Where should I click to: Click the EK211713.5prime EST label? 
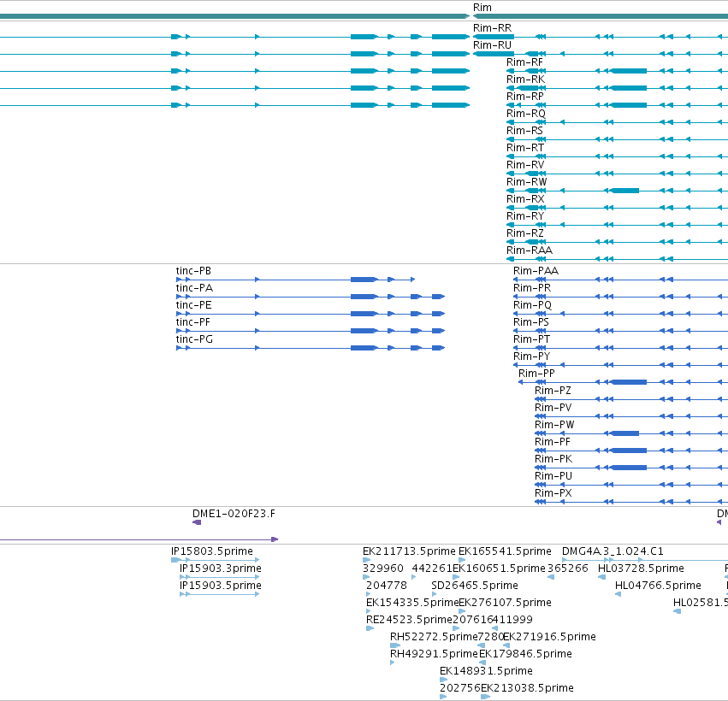[x=409, y=551]
